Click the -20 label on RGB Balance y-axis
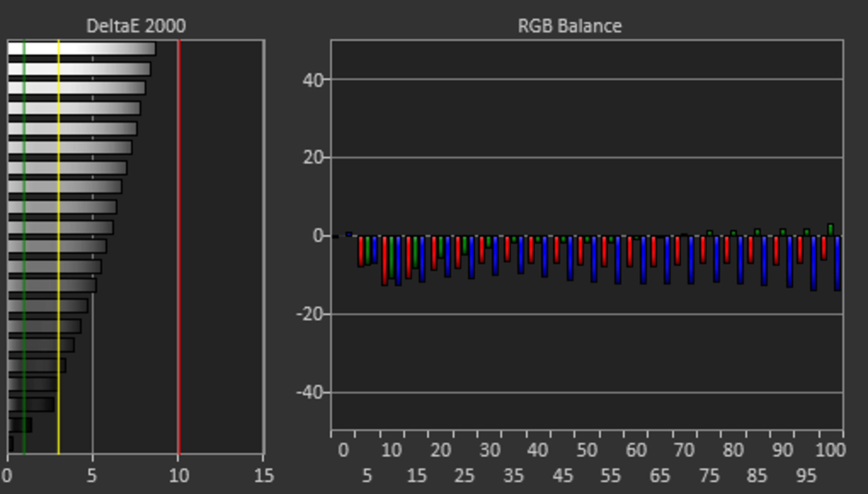This screenshot has height=494, width=868. point(309,314)
